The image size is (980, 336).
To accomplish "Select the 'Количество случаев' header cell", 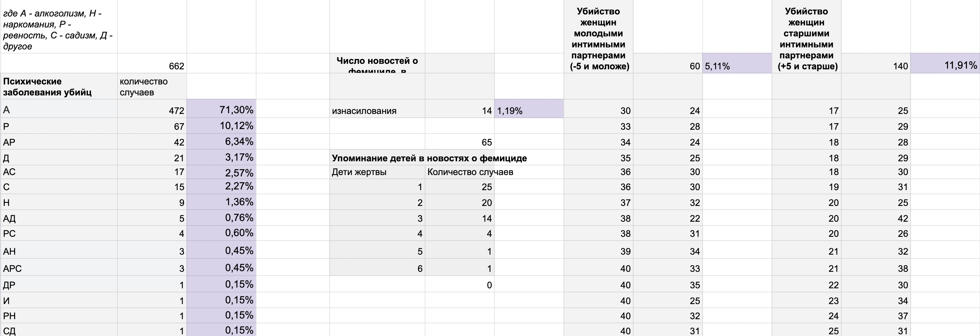I will click(459, 172).
